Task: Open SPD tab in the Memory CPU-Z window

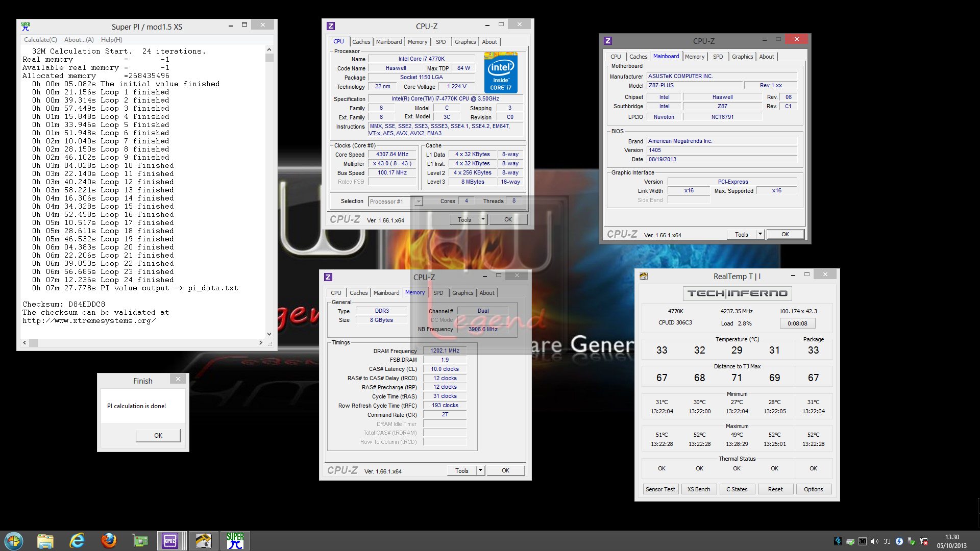Action: 438,293
